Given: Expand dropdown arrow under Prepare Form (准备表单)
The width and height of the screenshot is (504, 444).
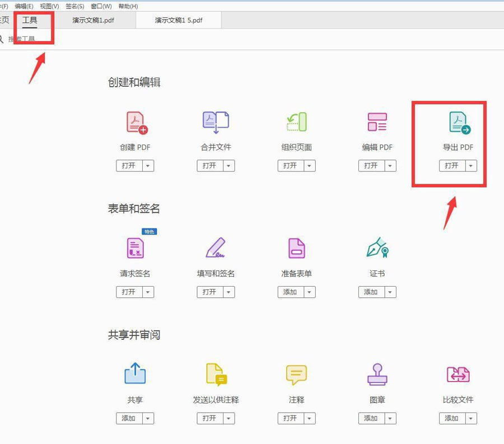Looking at the screenshot, I should [309, 292].
